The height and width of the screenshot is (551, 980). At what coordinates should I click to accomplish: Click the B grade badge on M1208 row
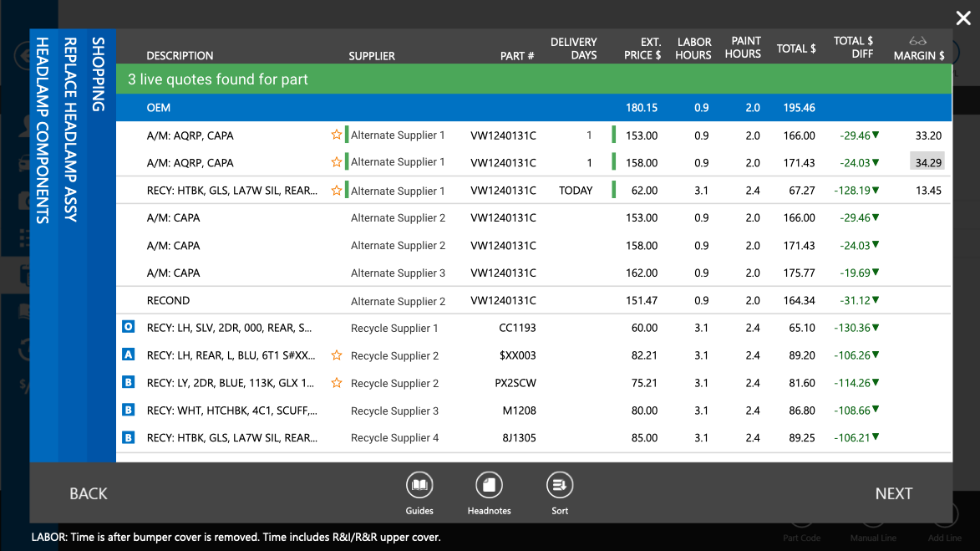(128, 410)
